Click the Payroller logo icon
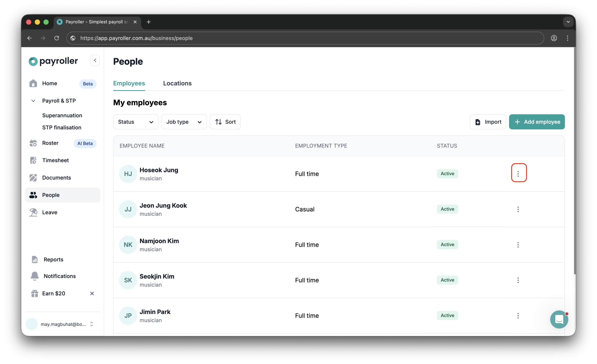Viewport: 597px width, 364px height. [x=33, y=61]
